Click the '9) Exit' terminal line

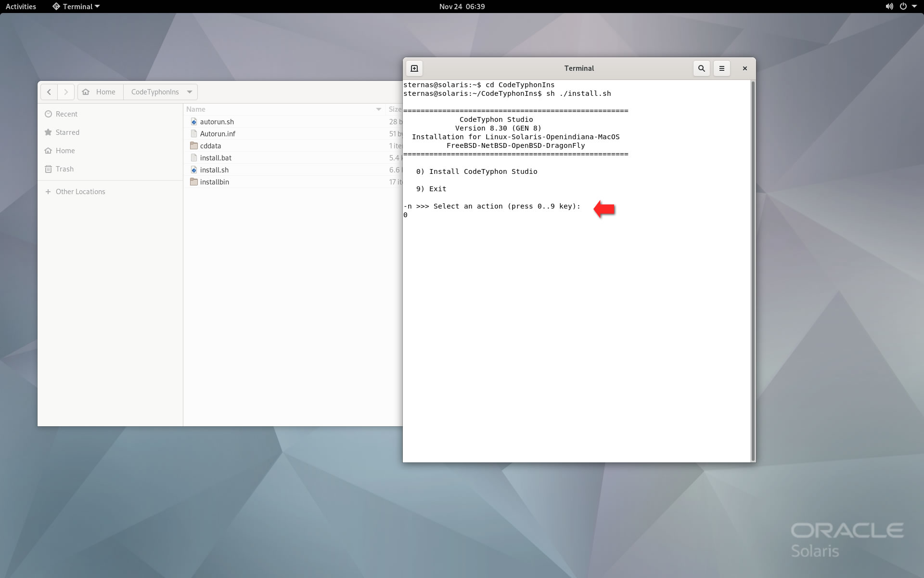pyautogui.click(x=431, y=189)
